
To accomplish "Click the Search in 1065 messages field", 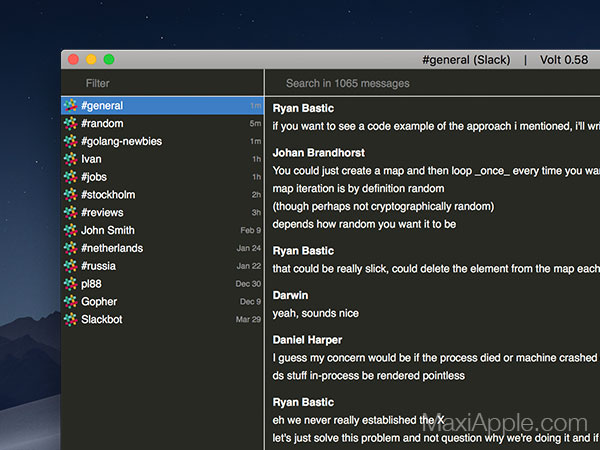I will click(x=433, y=83).
